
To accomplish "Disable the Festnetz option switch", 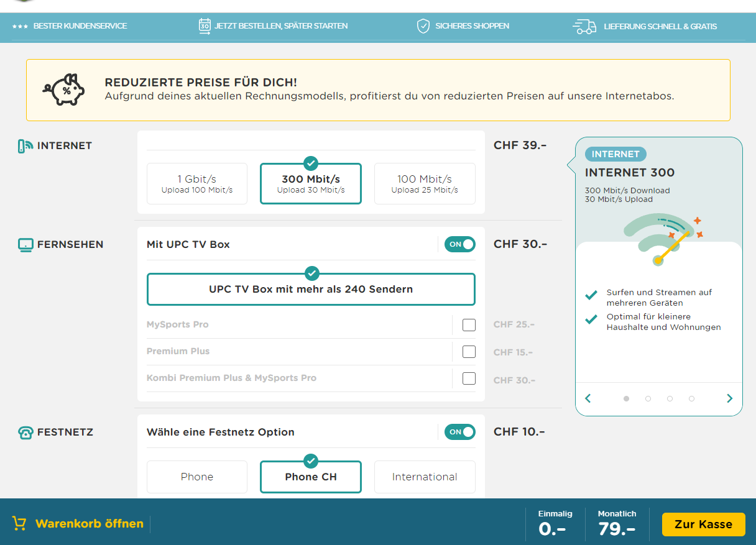I will click(x=459, y=432).
